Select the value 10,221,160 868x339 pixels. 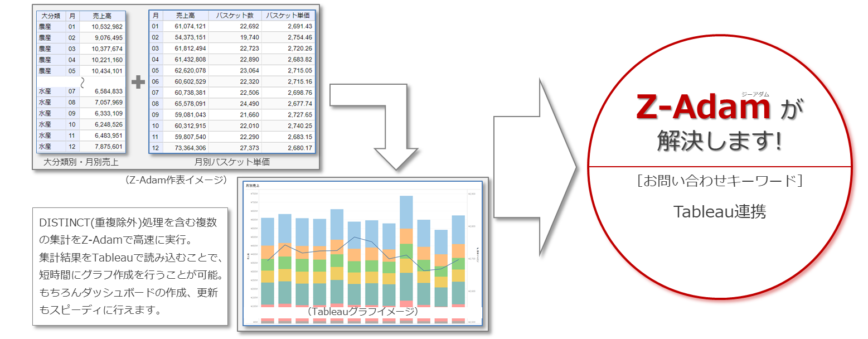(108, 60)
